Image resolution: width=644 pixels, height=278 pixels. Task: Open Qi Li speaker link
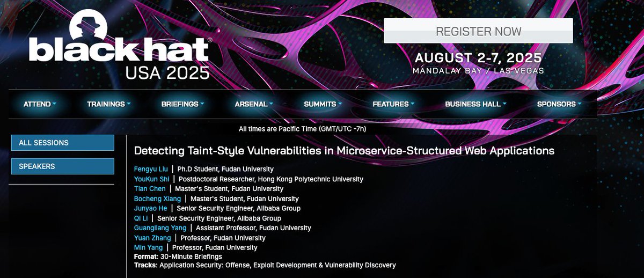click(141, 218)
